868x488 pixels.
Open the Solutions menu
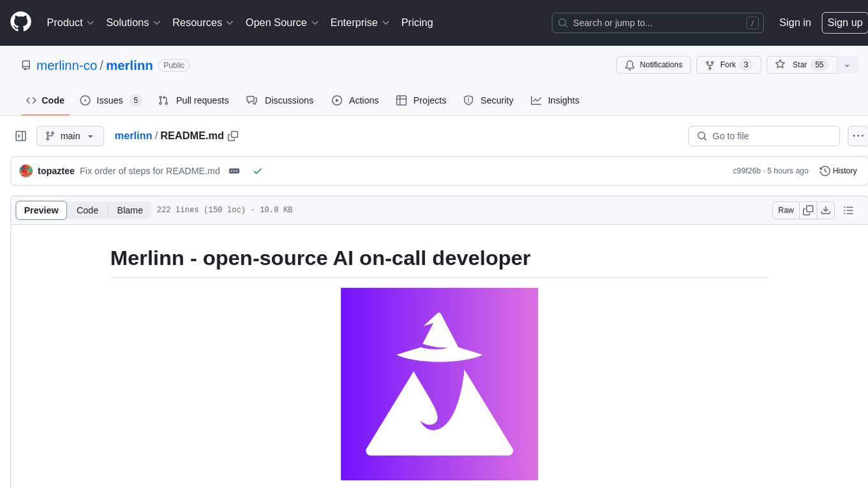[133, 22]
